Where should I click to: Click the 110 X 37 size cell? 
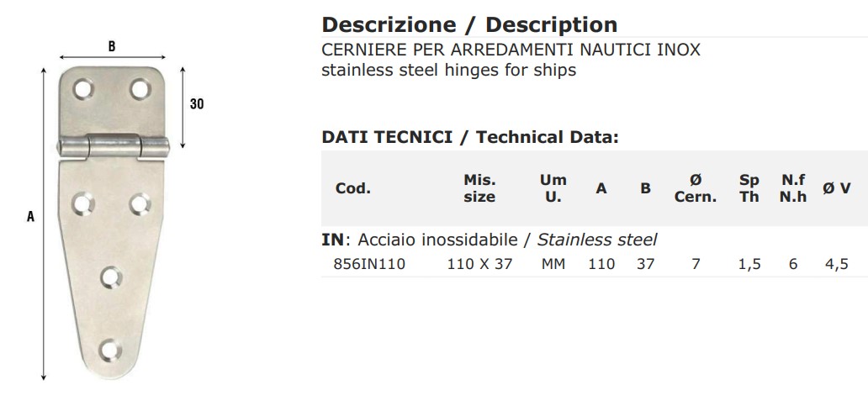[x=480, y=264]
